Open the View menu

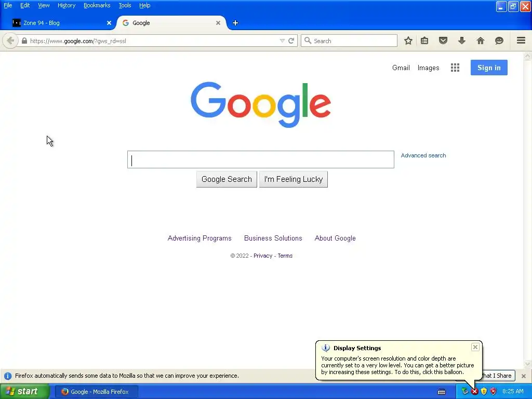click(44, 5)
